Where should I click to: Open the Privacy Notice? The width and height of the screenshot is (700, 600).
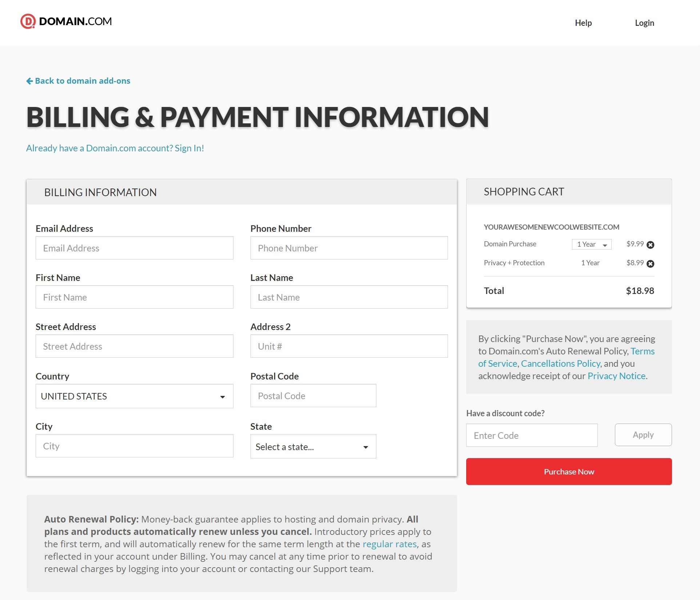coord(616,376)
